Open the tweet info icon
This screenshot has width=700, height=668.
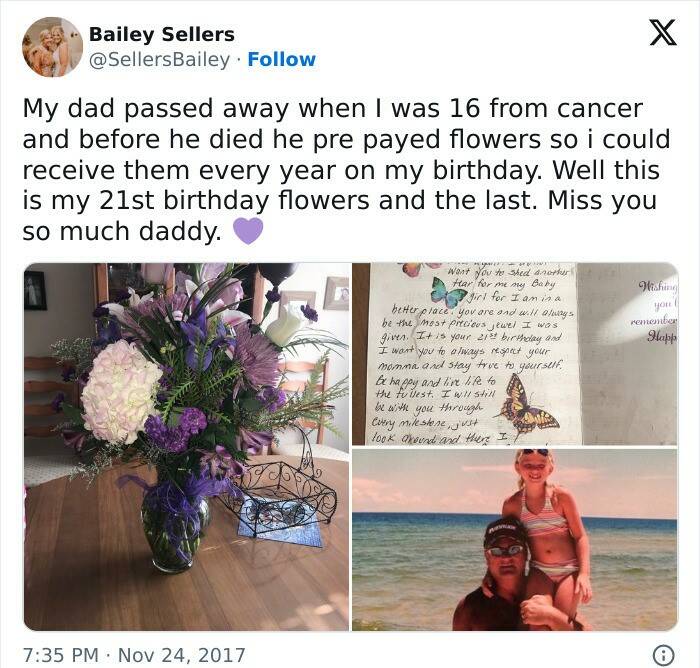pos(662,655)
